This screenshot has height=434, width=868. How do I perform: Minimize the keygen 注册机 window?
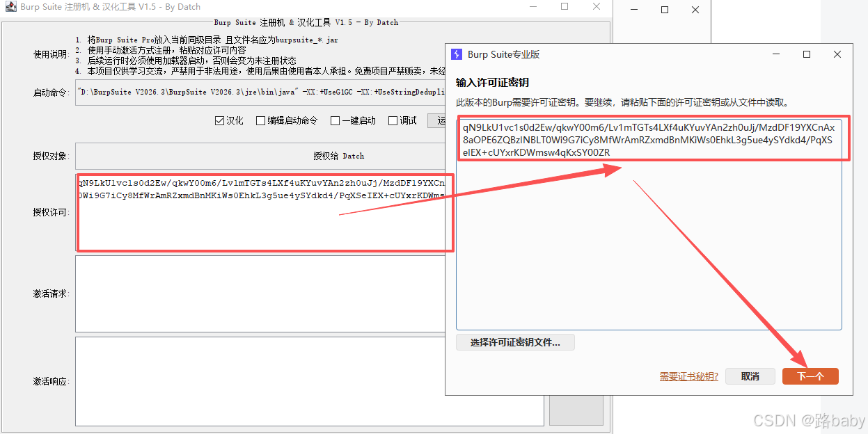(x=532, y=7)
